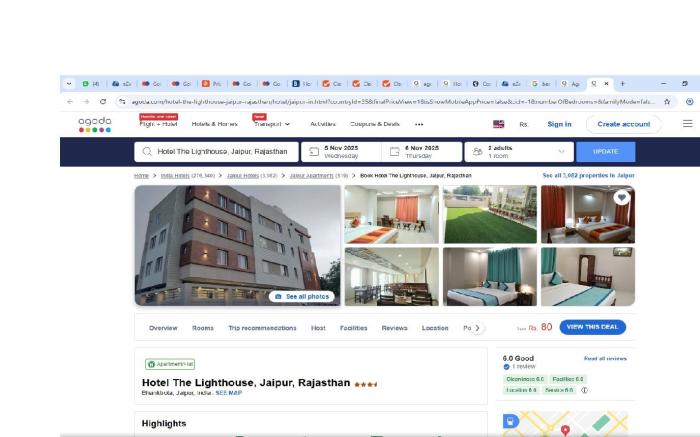Open the guests and rooms selector
This screenshot has width=700, height=437.
(520, 152)
